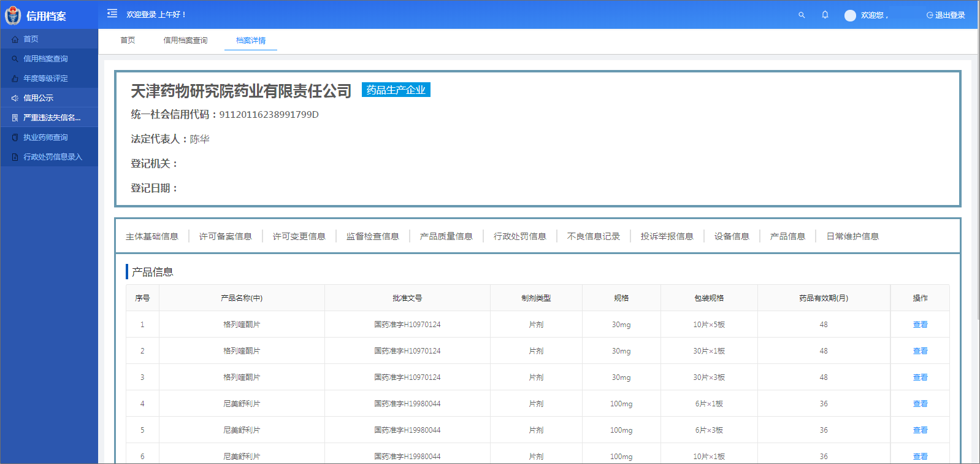The width and height of the screenshot is (980, 464).
Task: Click the list icon beside 严重违法失信名...
Action: coord(15,118)
